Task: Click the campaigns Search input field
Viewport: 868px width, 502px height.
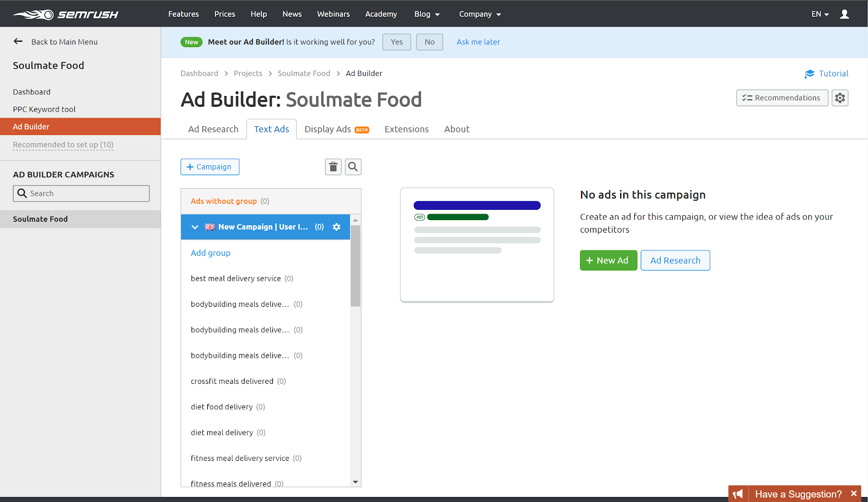Action: (x=81, y=194)
